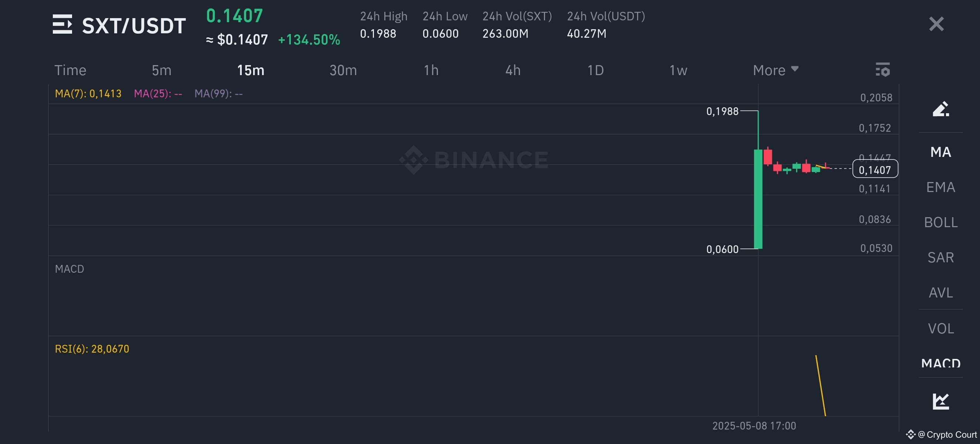Image resolution: width=980 pixels, height=444 pixels.
Task: Select the MACD sub-indicator in sidebar
Action: click(x=941, y=363)
